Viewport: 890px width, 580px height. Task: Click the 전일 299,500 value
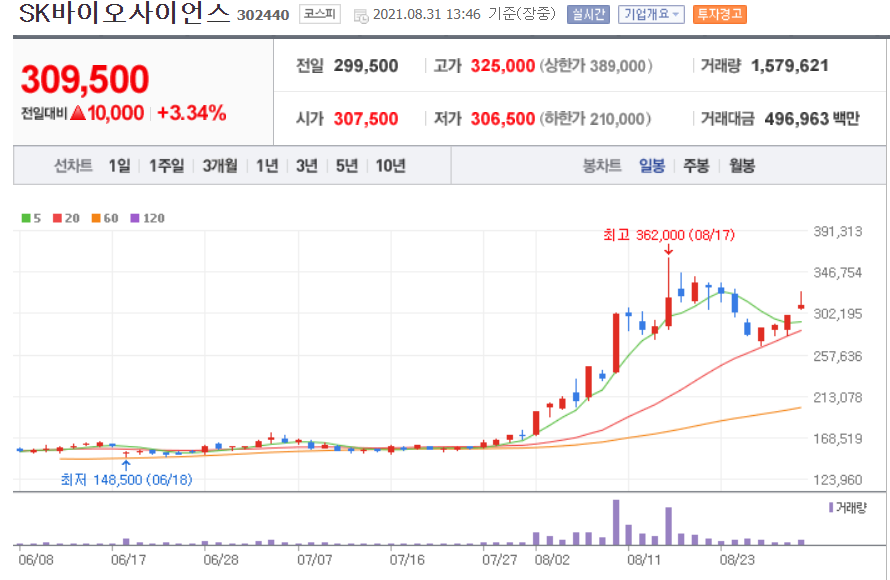pyautogui.click(x=366, y=66)
